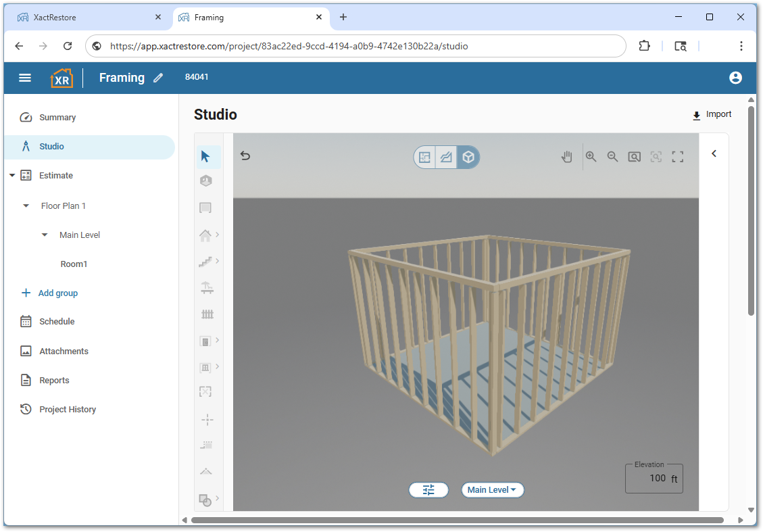Viewport: 763px width, 532px height.
Task: Select the arrow selection tool
Action: pos(205,156)
